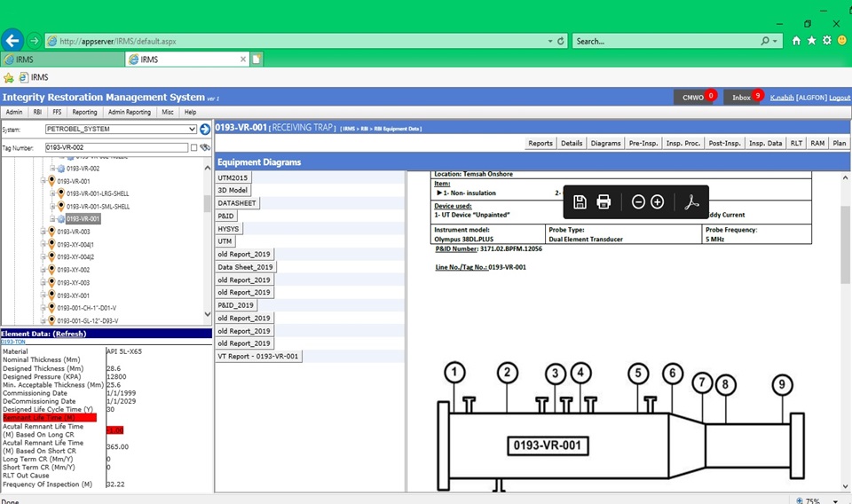Expand the 0193-VR-001-LRG-SHELL tree node
The width and height of the screenshot is (852, 504).
pos(51,193)
